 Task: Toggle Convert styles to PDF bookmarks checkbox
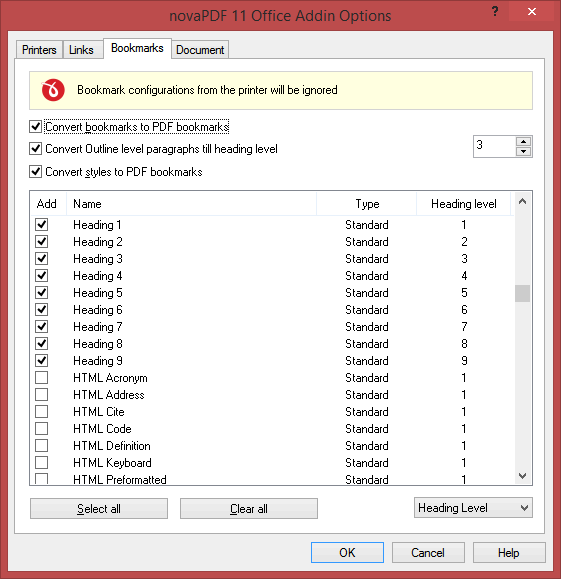click(35, 172)
